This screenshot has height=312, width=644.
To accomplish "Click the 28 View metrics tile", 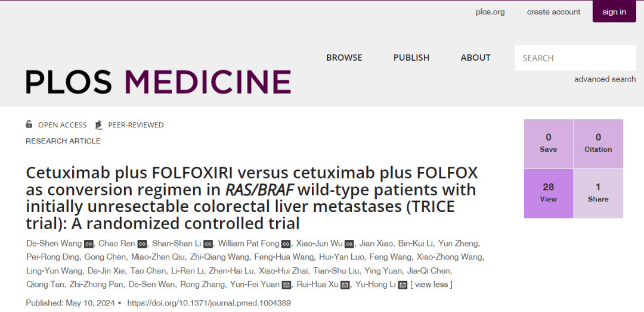I will (x=549, y=193).
